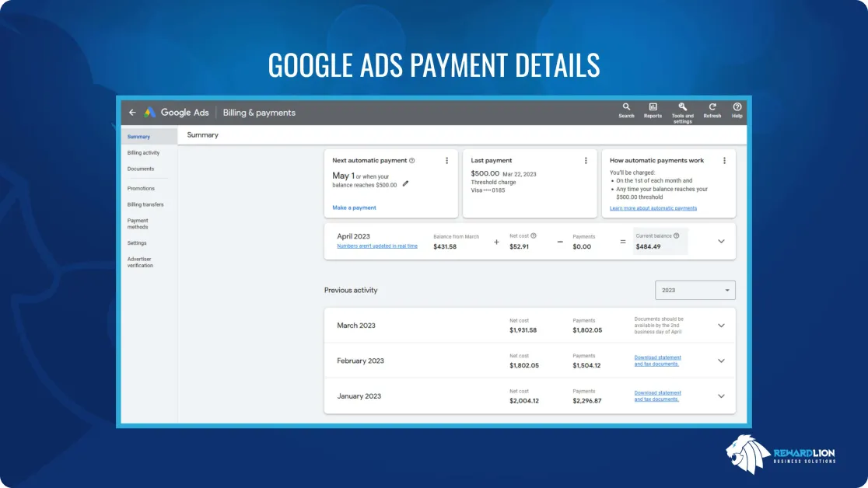868x488 pixels.
Task: Download February 2023 statement and tax documents
Action: [657, 361]
